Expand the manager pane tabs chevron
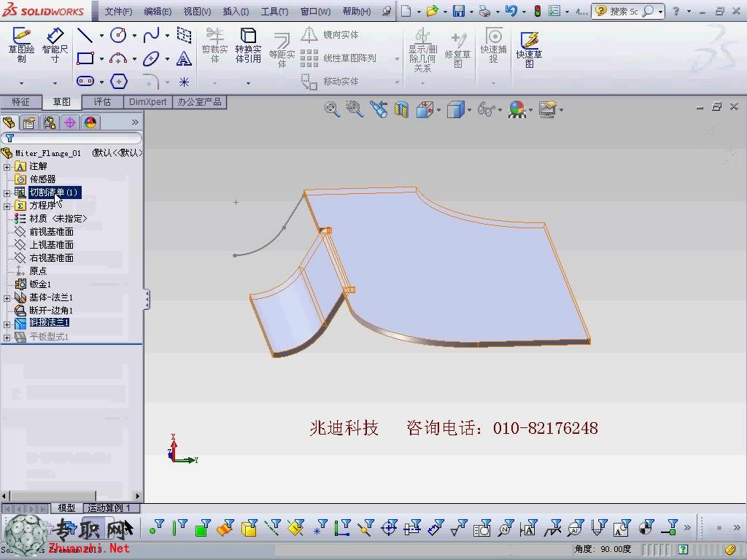747x560 pixels. (135, 122)
